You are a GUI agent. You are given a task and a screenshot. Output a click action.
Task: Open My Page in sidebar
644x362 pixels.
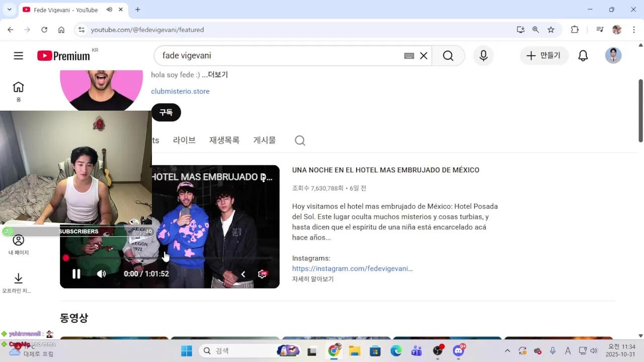(x=19, y=245)
